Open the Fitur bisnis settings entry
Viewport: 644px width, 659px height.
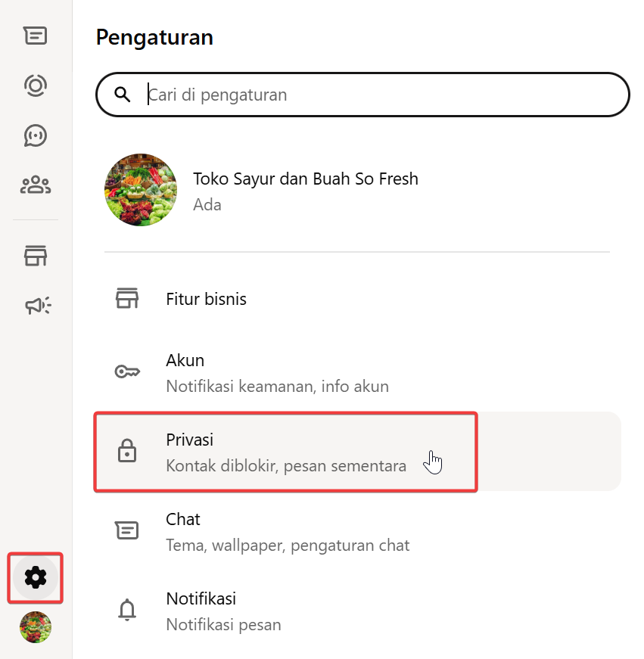pyautogui.click(x=206, y=299)
